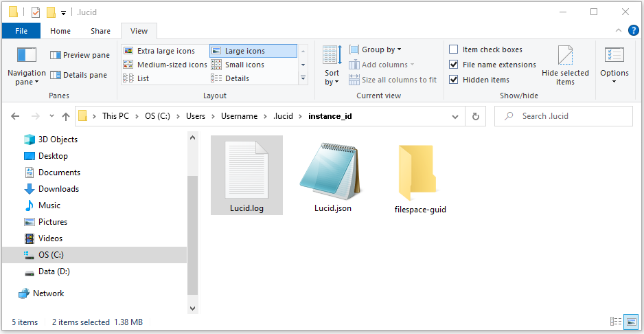Open the Options button
644x334 pixels.
point(614,66)
